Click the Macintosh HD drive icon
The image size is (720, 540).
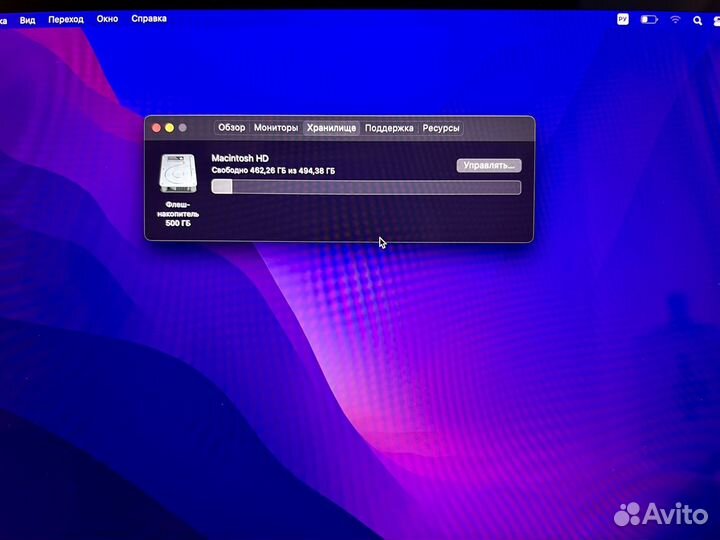[x=177, y=175]
